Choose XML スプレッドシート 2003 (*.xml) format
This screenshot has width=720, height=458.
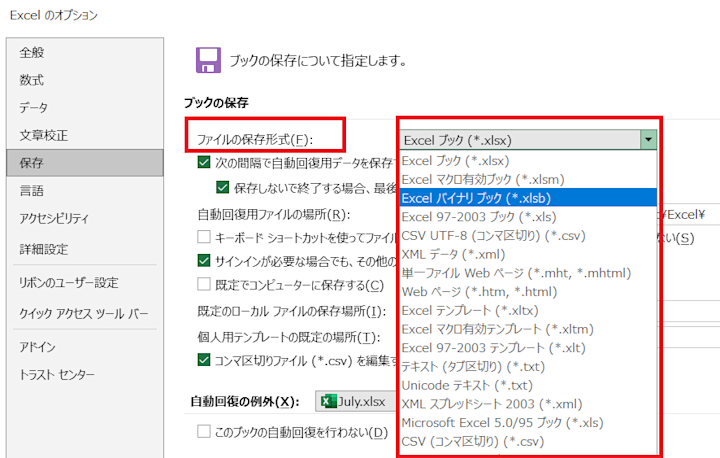[x=528, y=404]
